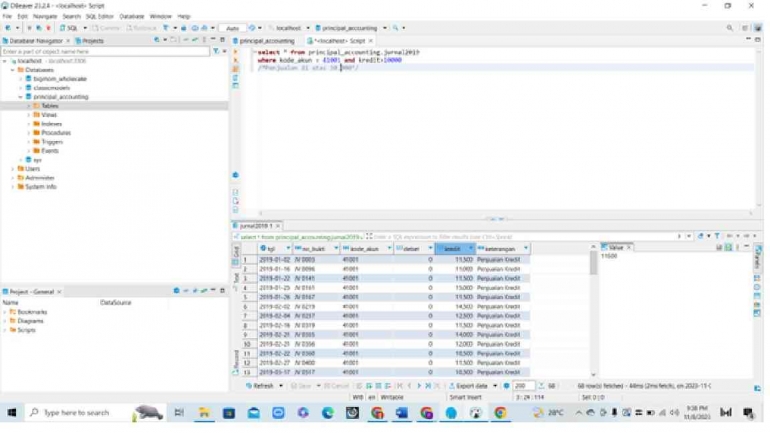Toggle the vertical Panels side tab
The image size is (770, 433).
pyautogui.click(x=757, y=258)
